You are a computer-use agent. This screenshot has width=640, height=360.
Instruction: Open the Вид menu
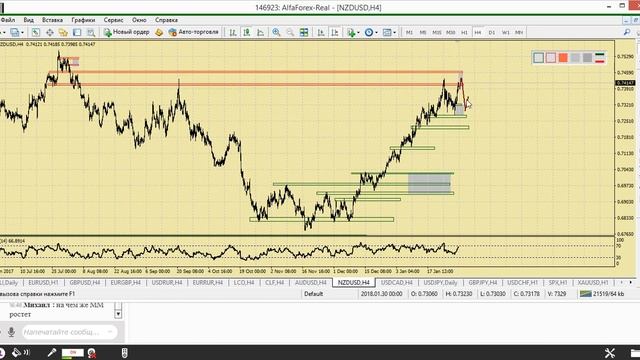pos(28,20)
